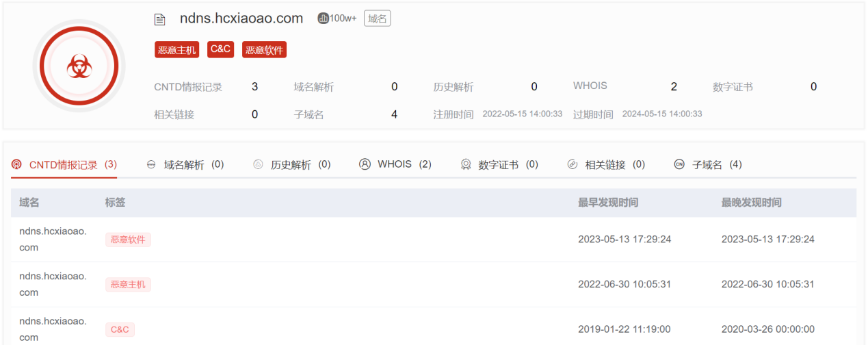Click the red biohazard threat icon
868x345 pixels.
coord(79,66)
